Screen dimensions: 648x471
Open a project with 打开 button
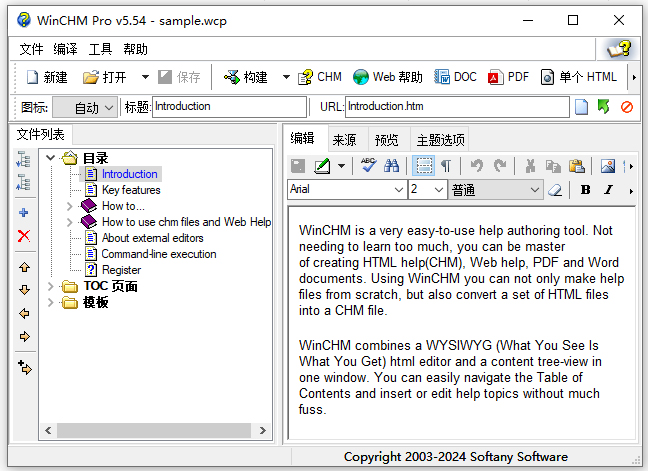pos(104,77)
